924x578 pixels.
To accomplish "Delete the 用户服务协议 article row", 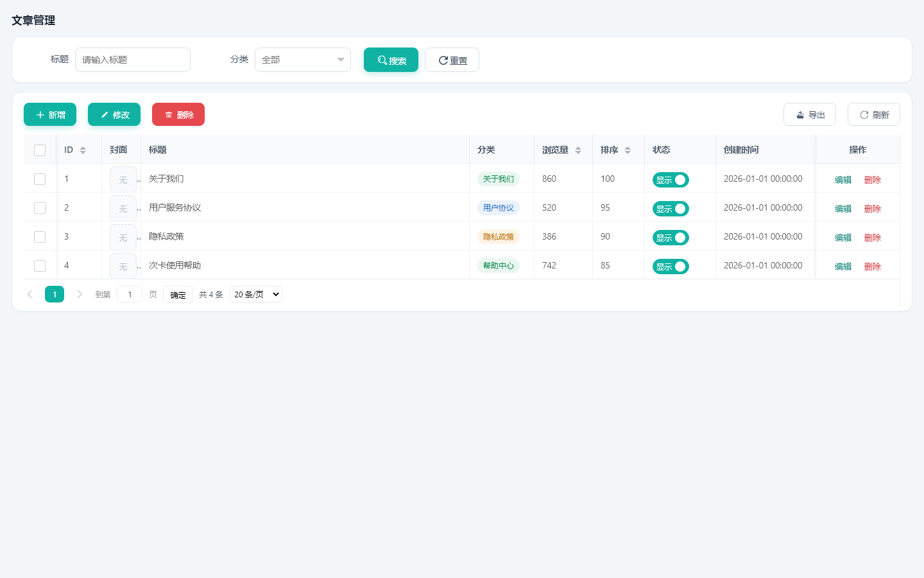I will [873, 209].
